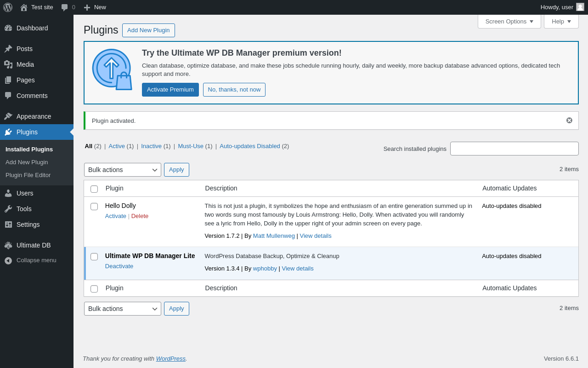The image size is (588, 368).
Task: Click the Description column header
Action: [x=221, y=188]
